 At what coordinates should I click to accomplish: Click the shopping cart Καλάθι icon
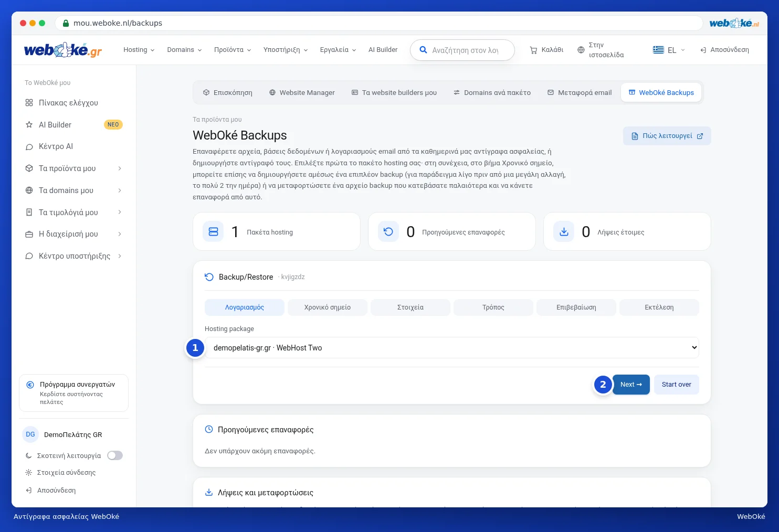coord(533,50)
